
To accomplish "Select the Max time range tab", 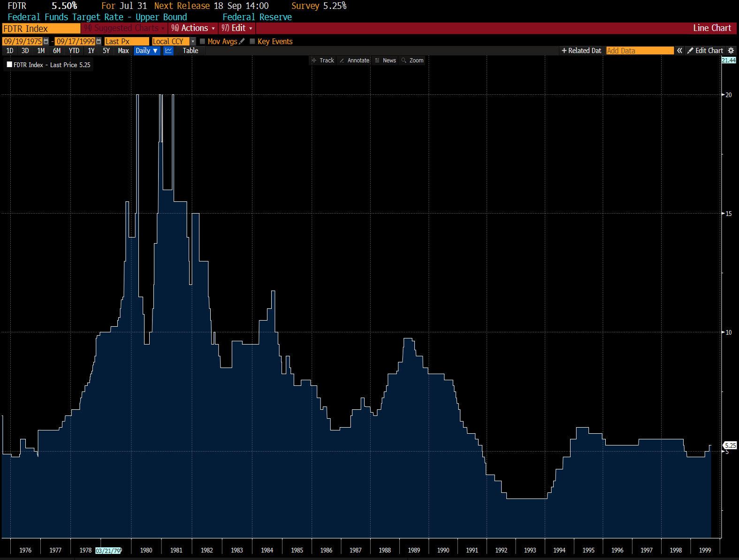I will click(123, 51).
